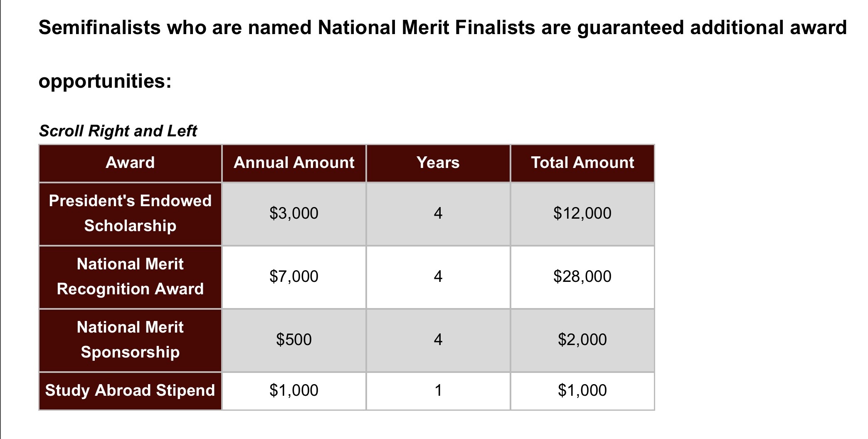Click the Award column header
The width and height of the screenshot is (868, 439).
click(x=130, y=163)
